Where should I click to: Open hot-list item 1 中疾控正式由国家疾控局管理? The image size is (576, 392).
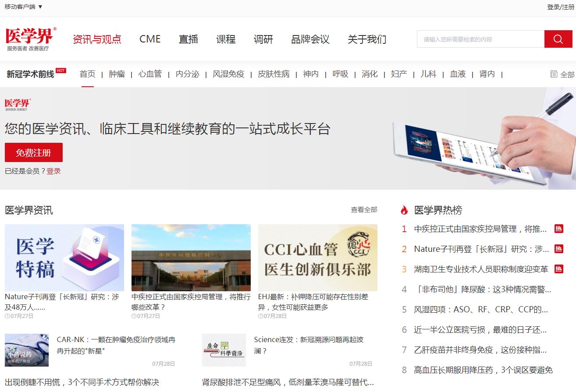click(x=480, y=229)
